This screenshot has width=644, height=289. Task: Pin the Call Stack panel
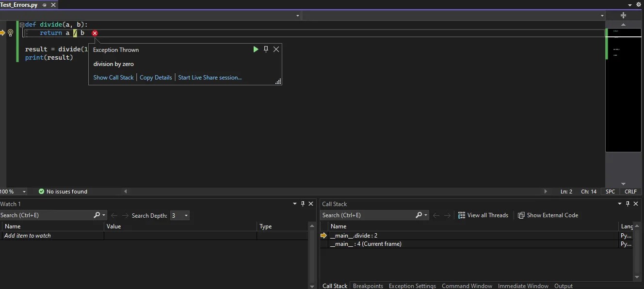pyautogui.click(x=628, y=204)
